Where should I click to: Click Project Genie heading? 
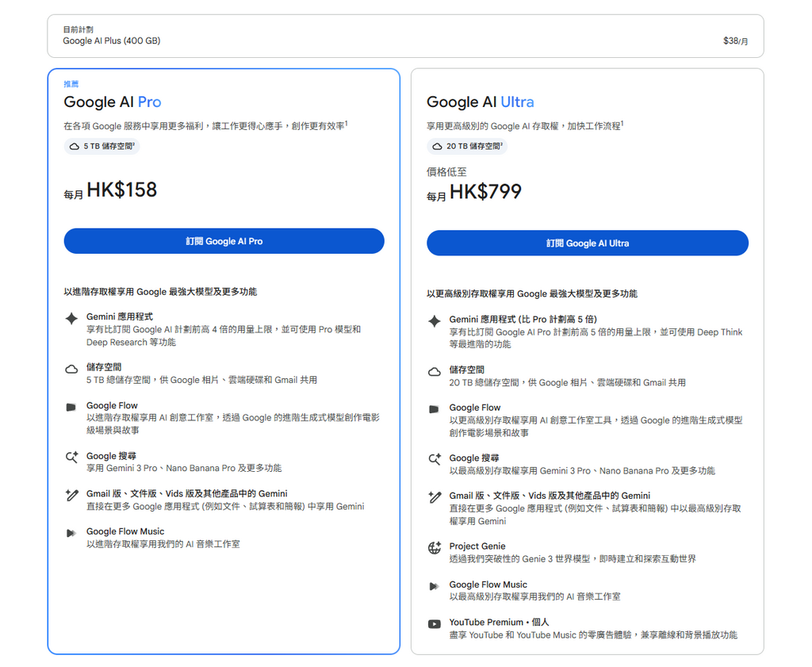[477, 546]
